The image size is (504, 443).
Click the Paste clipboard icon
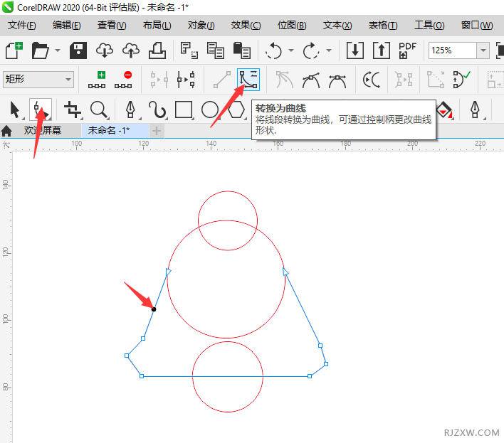[x=242, y=50]
